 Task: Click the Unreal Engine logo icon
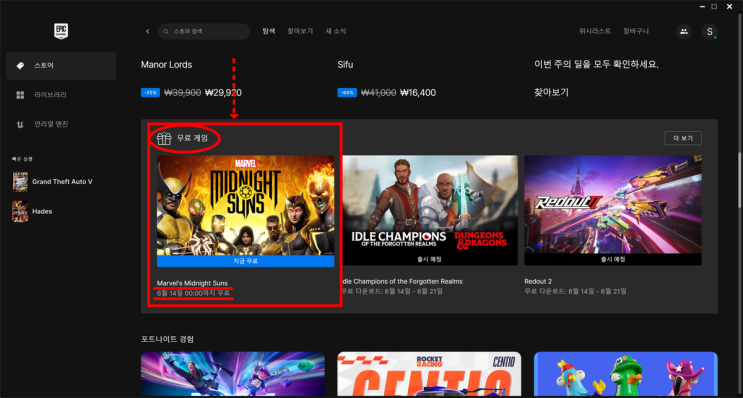point(20,124)
